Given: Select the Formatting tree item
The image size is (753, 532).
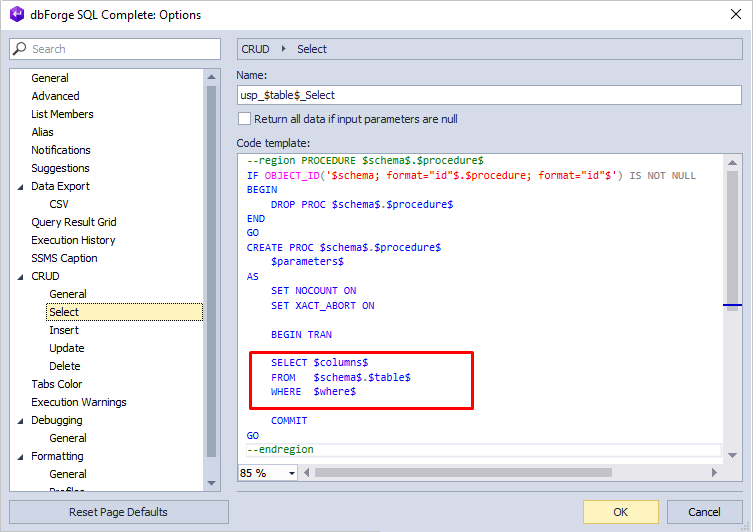Looking at the screenshot, I should click(57, 456).
